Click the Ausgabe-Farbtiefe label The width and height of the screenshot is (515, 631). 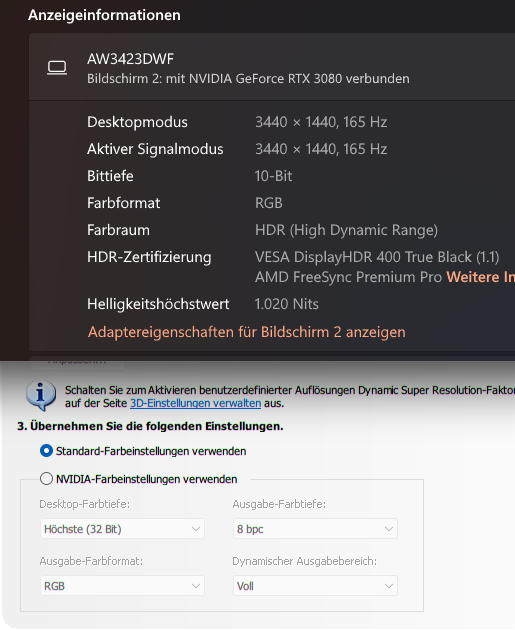click(279, 504)
